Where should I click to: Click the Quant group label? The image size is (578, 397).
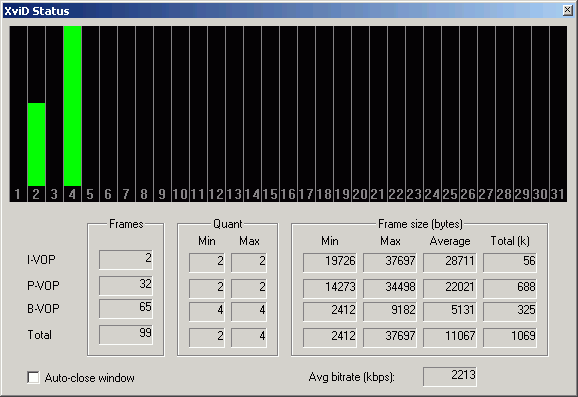click(228, 224)
